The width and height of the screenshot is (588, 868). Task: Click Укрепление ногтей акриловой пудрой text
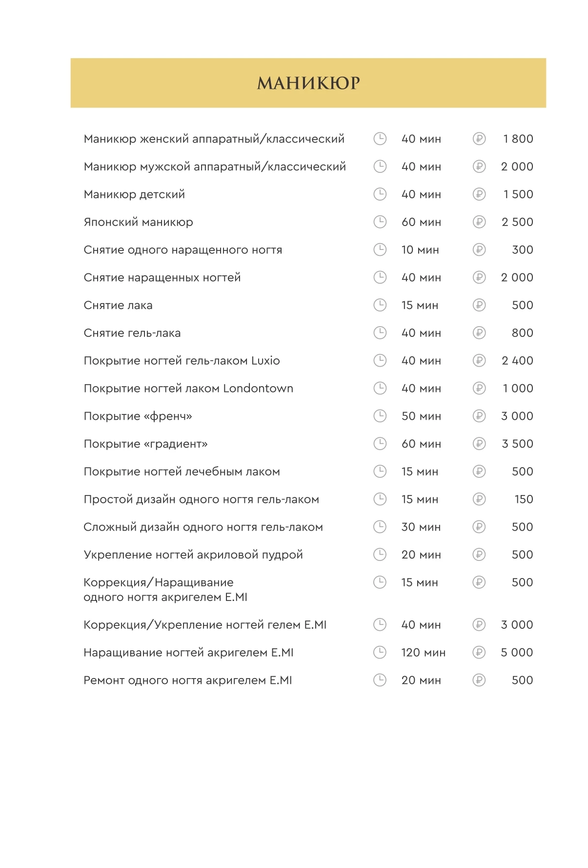point(193,555)
